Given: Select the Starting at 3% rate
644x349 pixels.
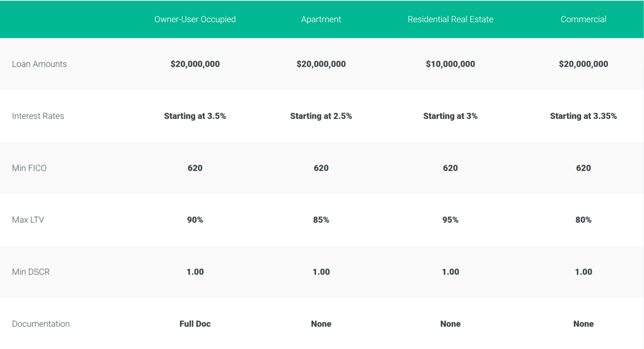Looking at the screenshot, I should coord(450,116).
